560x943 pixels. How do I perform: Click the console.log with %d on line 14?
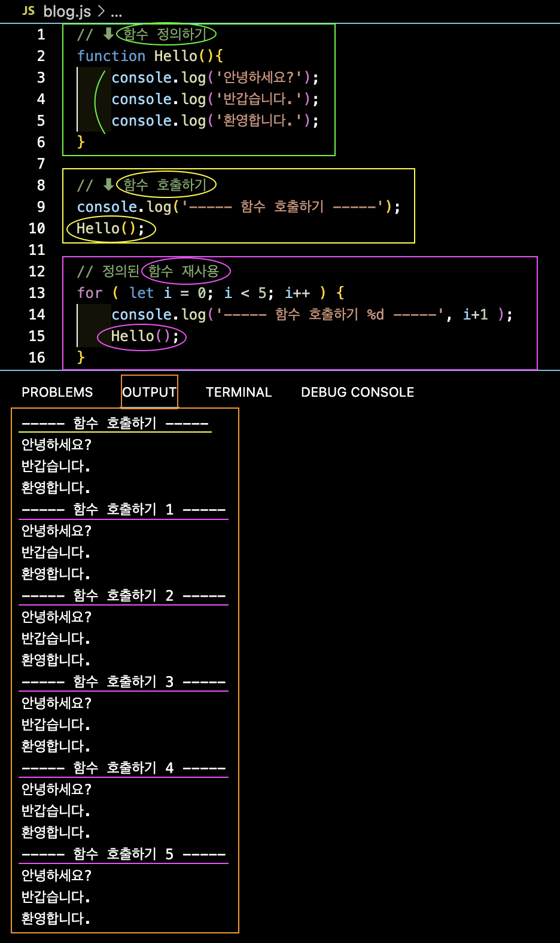[x=312, y=314]
